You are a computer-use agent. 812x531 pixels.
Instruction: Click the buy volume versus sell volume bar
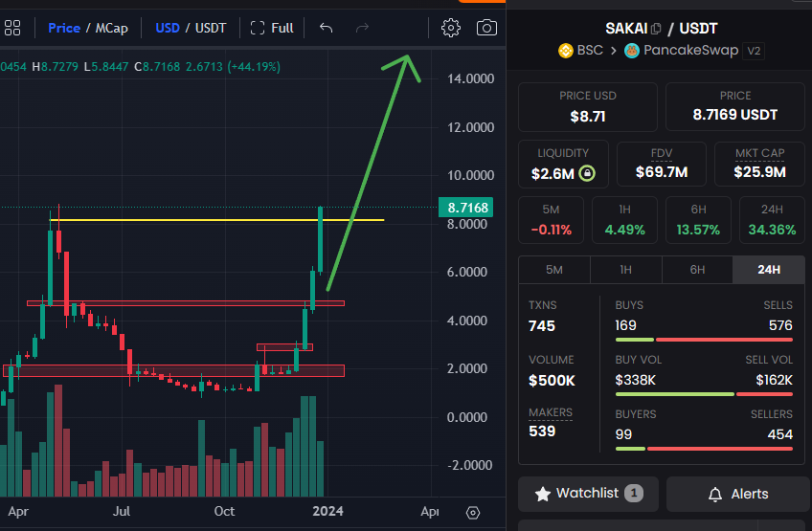704,394
